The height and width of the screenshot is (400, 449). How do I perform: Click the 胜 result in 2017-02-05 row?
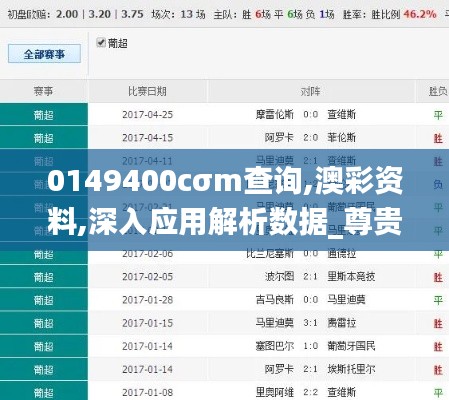438,277
